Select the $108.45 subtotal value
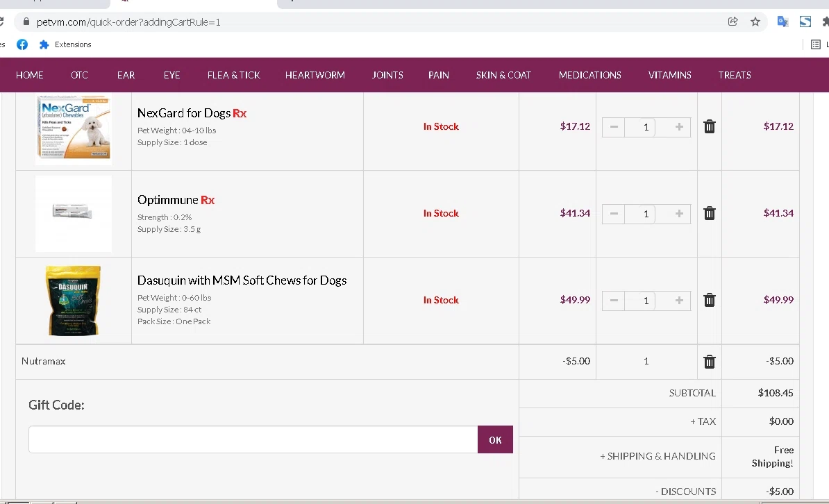 (x=776, y=393)
